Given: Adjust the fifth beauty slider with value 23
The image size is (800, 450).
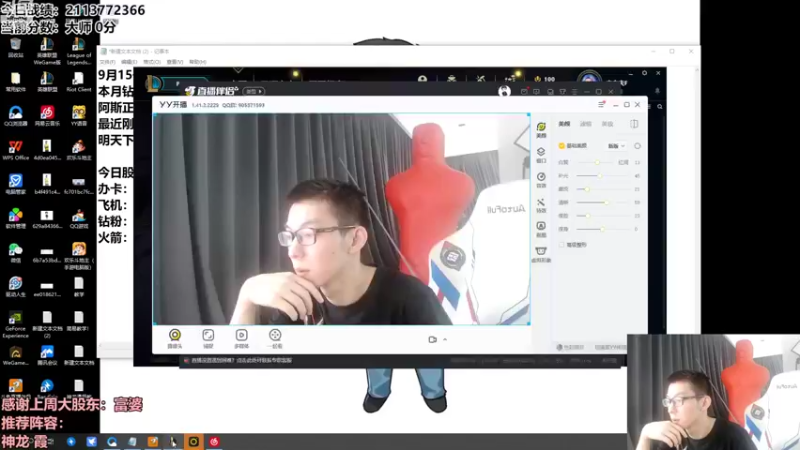Looking at the screenshot, I should tap(602, 216).
